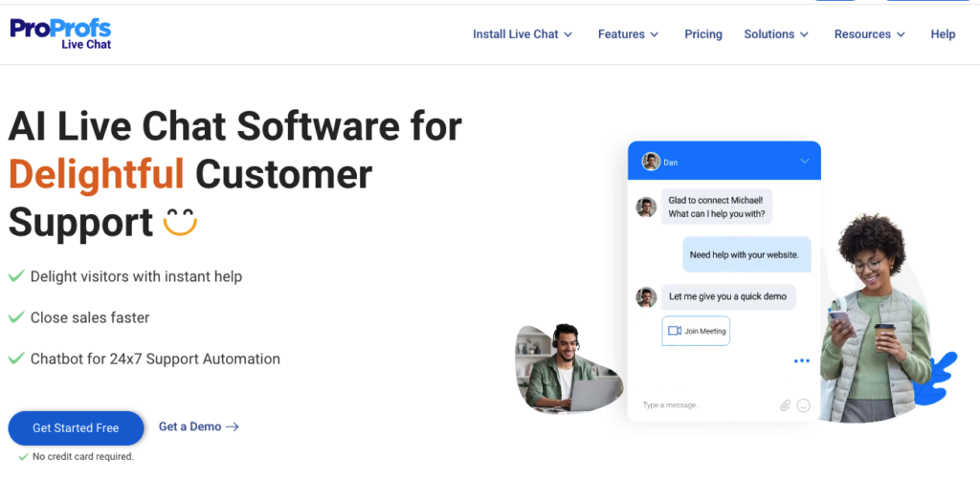Screen dimensions: 980x480
Task: Expand the Install Live Chat dropdown
Action: pyautogui.click(x=523, y=34)
